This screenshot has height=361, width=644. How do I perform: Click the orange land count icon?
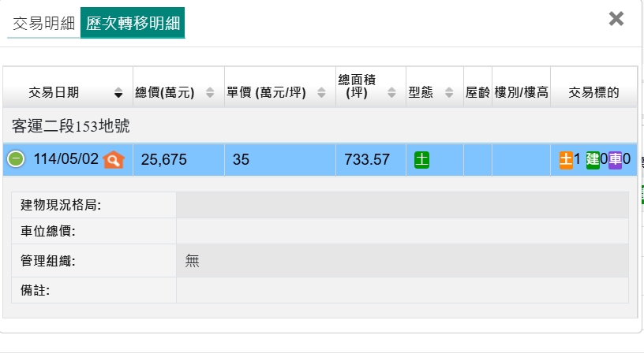tap(566, 159)
